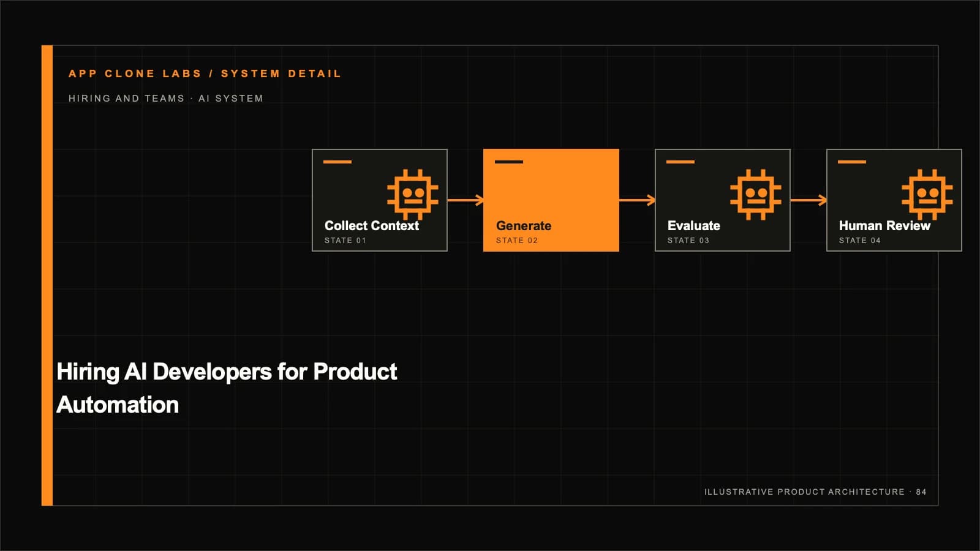Click the robot chip icon in Human Review
The width and height of the screenshot is (980, 551).
[x=927, y=195]
